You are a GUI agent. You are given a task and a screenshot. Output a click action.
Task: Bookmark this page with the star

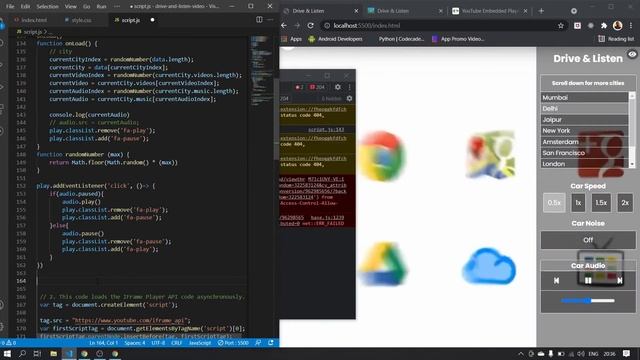560,25
